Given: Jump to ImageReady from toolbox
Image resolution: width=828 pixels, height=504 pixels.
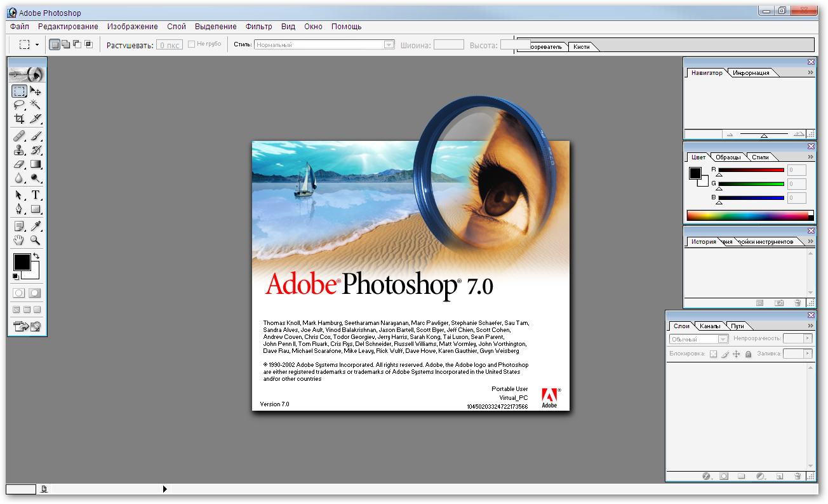Looking at the screenshot, I should tap(27, 327).
